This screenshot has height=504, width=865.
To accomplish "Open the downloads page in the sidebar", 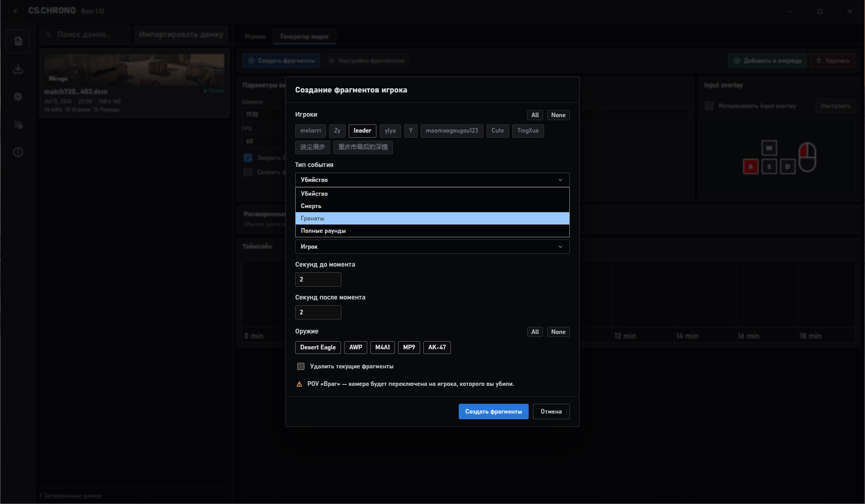I will point(18,69).
